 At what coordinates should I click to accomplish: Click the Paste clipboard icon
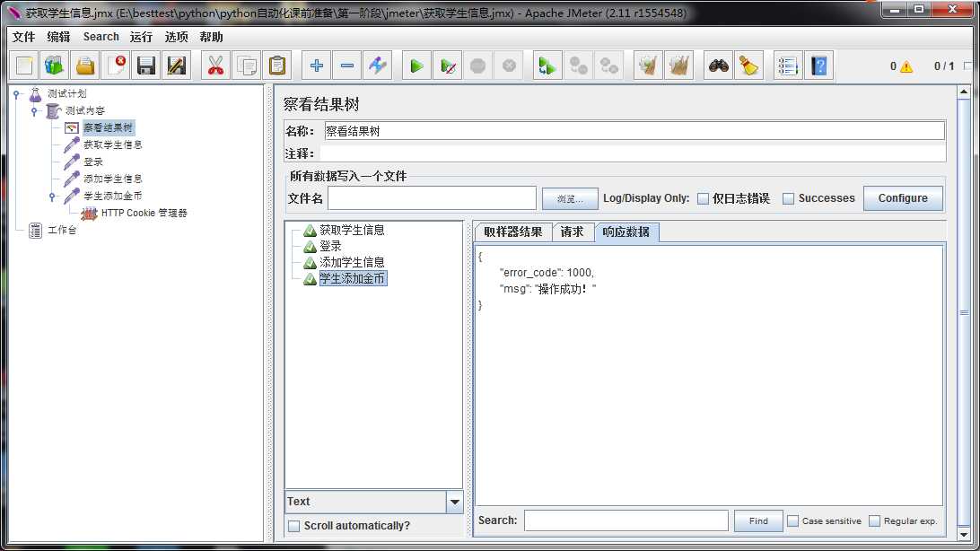[277, 66]
